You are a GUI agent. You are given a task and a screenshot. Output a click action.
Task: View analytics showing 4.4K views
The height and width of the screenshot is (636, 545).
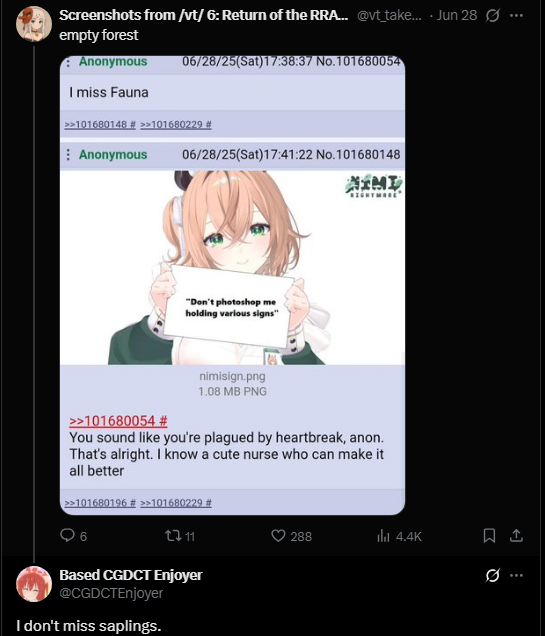399,536
